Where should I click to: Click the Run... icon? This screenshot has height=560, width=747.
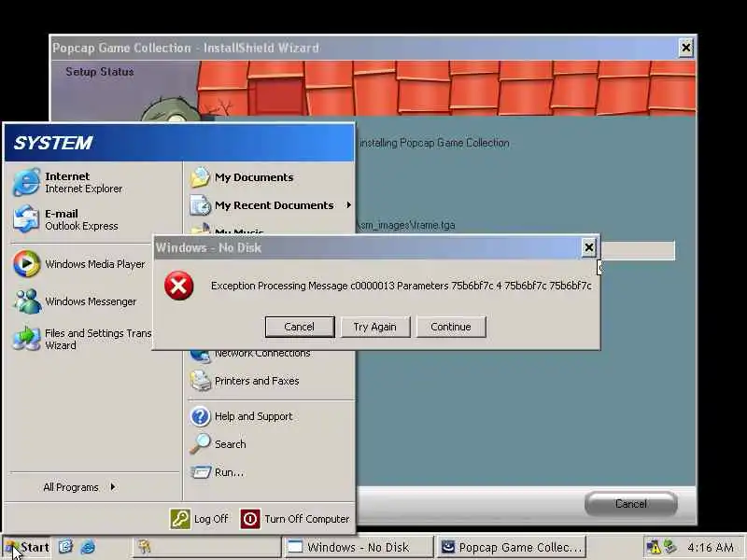coord(200,472)
